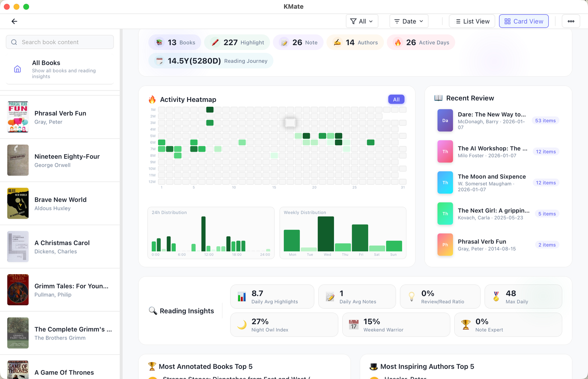The width and height of the screenshot is (588, 379).
Task: Click the moon icon for Night Owl Index
Action: [x=242, y=325]
